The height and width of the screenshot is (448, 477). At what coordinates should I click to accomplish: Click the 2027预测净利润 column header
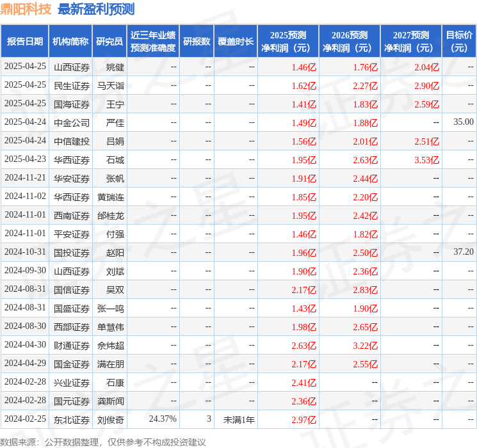pyautogui.click(x=411, y=41)
